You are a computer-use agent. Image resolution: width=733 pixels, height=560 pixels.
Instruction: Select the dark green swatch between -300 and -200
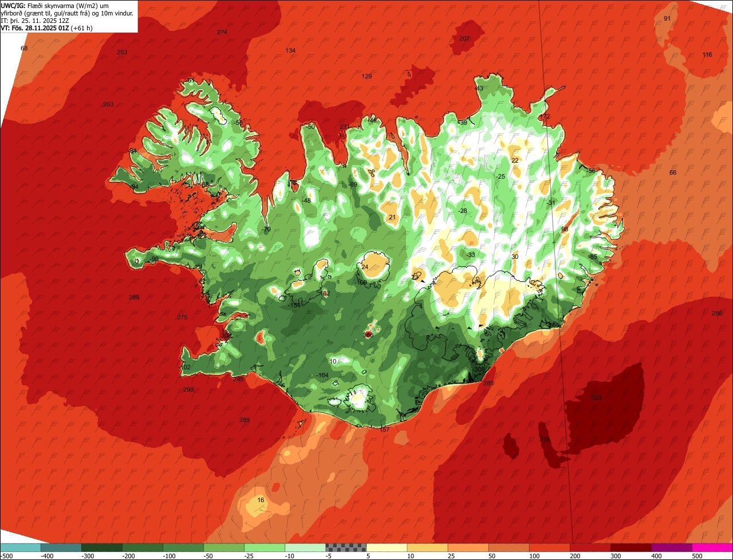(x=101, y=547)
